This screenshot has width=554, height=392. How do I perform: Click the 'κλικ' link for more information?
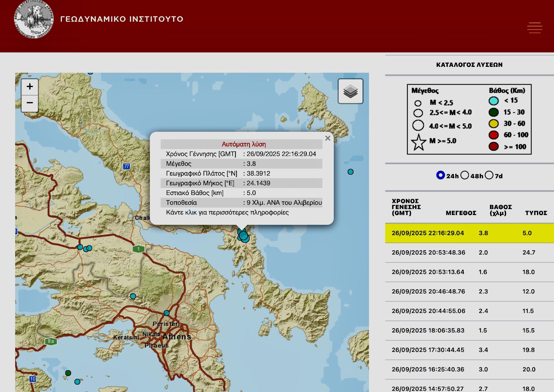[191, 212]
